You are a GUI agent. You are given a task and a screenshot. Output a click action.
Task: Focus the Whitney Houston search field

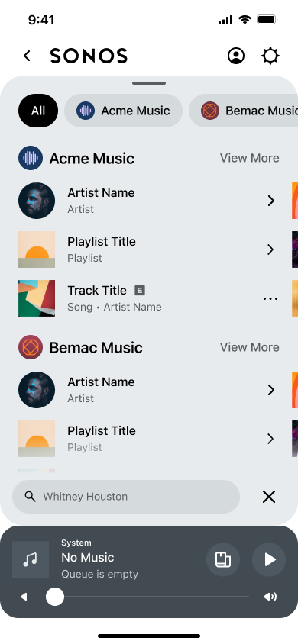coord(126,497)
